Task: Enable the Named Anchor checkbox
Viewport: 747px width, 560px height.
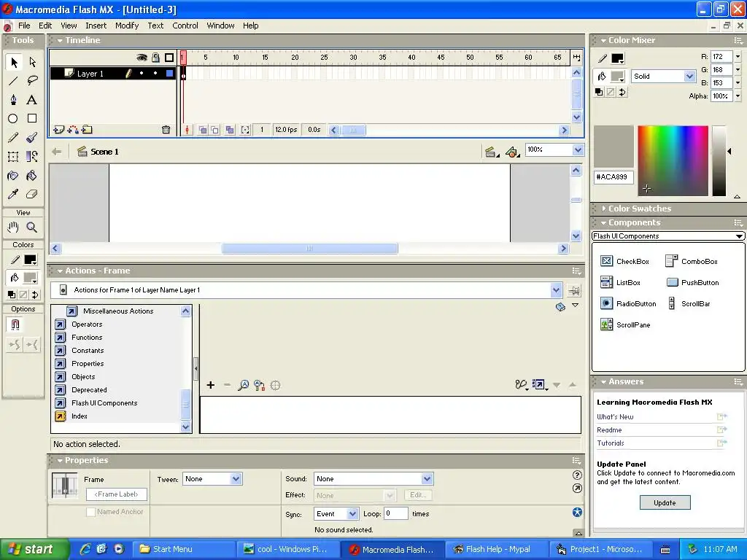Action: click(x=90, y=512)
